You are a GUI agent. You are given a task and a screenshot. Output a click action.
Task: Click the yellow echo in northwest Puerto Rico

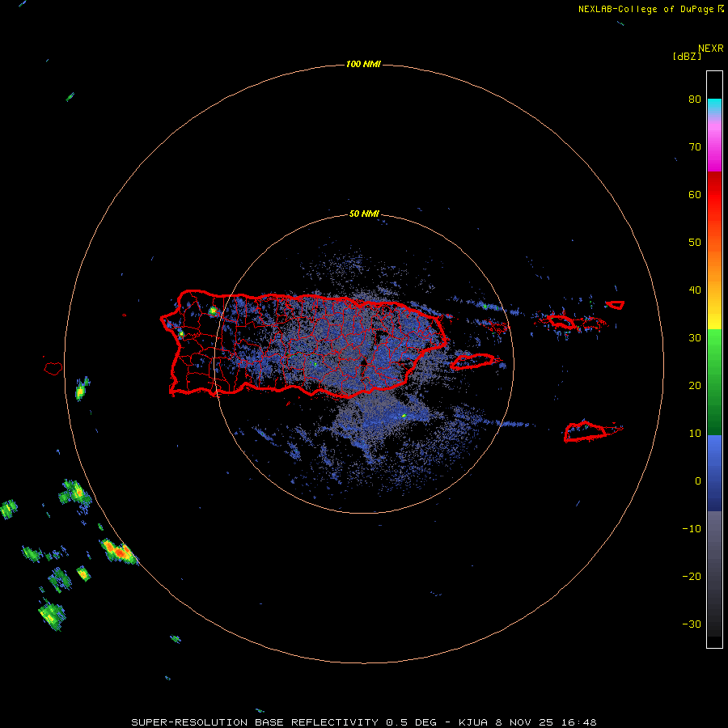(213, 311)
